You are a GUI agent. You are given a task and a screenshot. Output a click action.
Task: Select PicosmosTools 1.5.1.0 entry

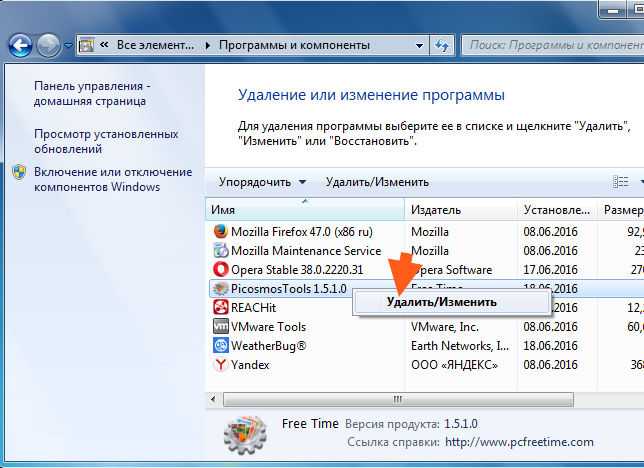425,289
